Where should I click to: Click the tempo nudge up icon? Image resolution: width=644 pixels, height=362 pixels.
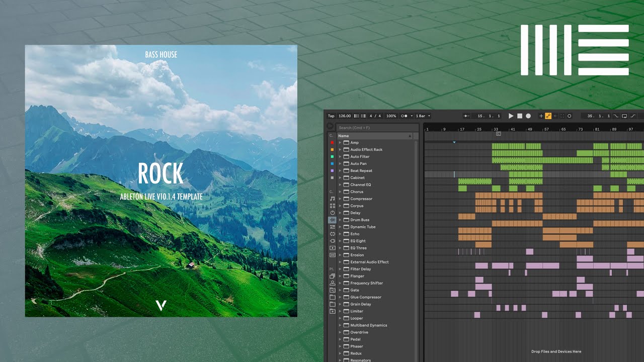click(x=363, y=116)
